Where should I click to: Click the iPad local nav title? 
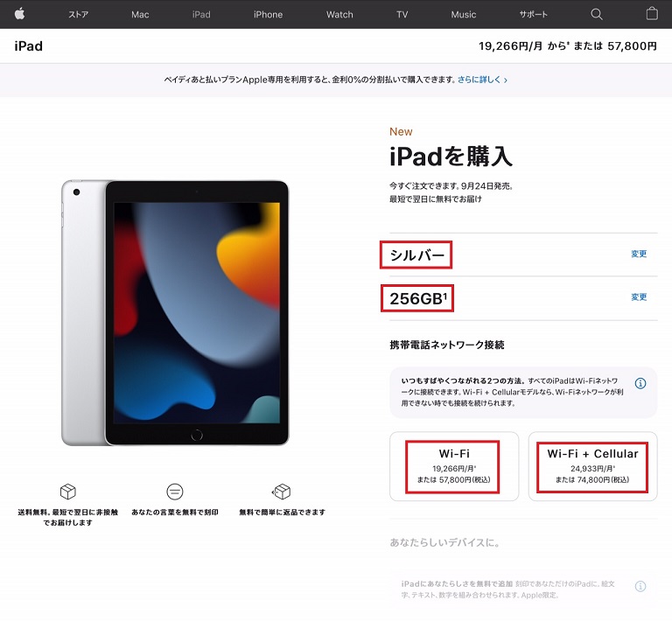pos(28,45)
